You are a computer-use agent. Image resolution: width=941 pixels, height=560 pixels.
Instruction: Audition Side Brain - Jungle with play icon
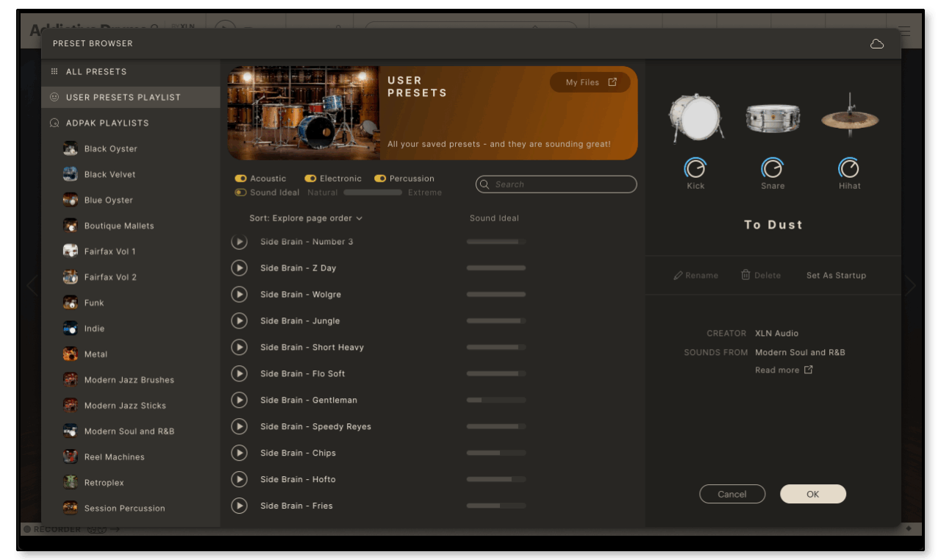239,321
